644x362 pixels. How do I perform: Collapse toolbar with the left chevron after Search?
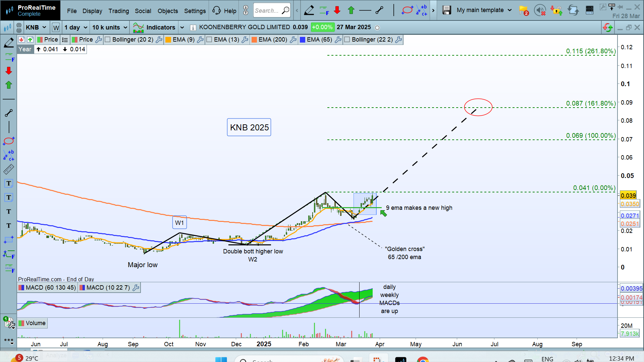pos(297,10)
